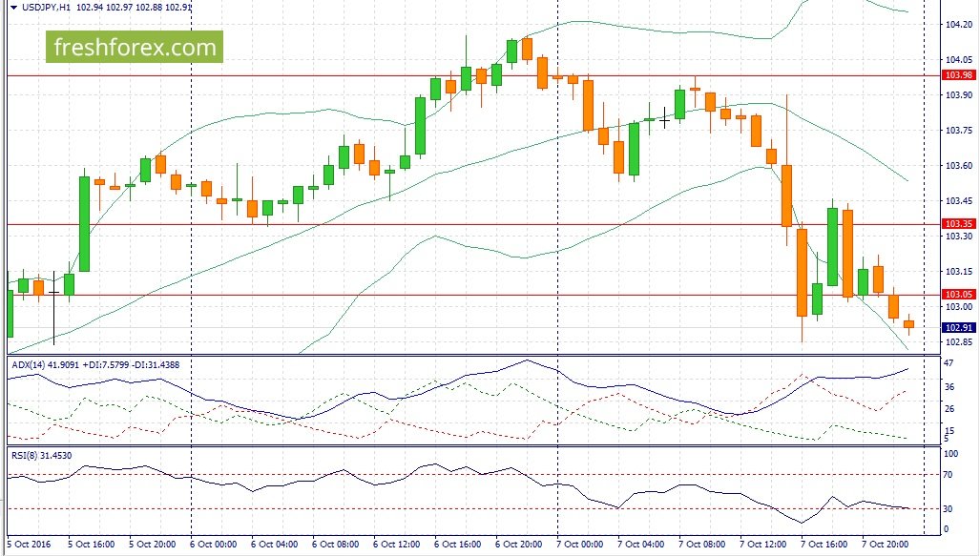Click the 103.60 price scale value
This screenshot has width=980, height=556.
959,166
